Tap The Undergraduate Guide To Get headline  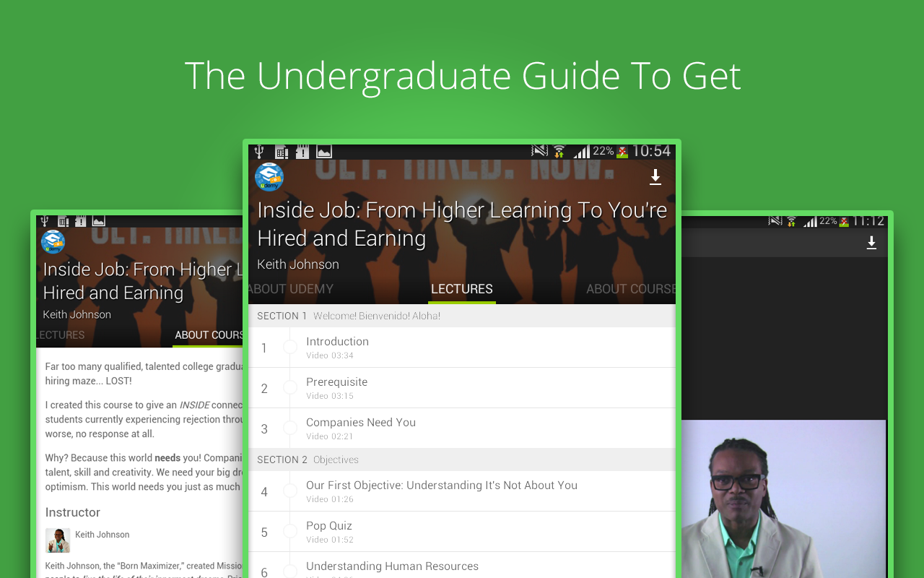463,77
